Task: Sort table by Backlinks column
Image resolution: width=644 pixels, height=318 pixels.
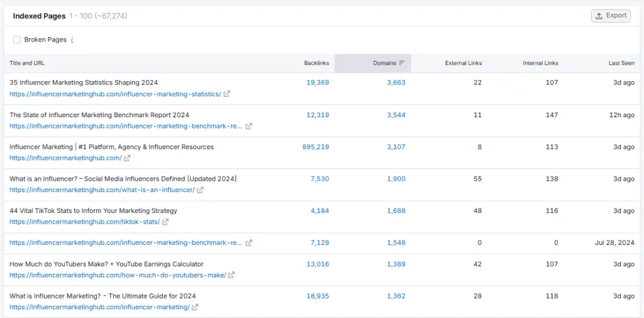Action: pyautogui.click(x=316, y=63)
